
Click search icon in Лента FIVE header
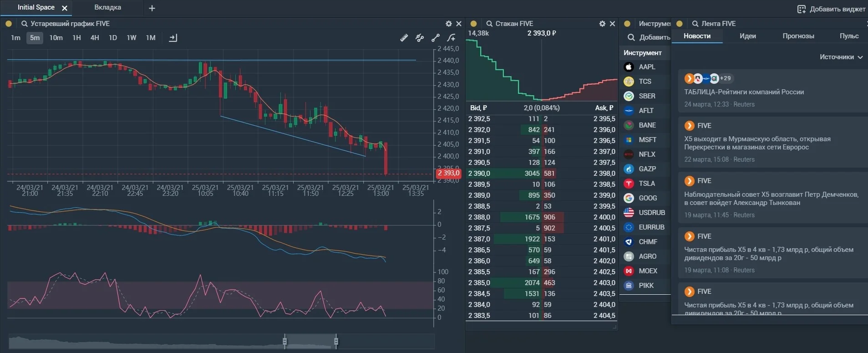[695, 24]
